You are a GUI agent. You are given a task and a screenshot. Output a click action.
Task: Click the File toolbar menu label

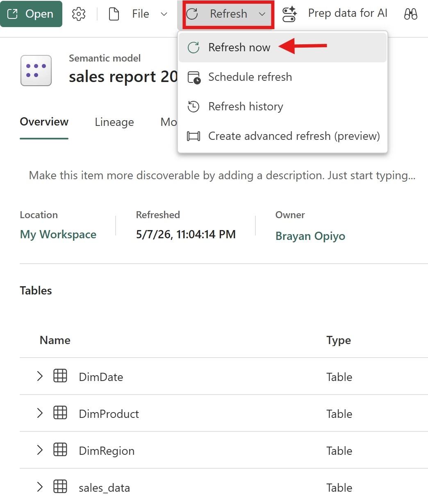click(141, 14)
